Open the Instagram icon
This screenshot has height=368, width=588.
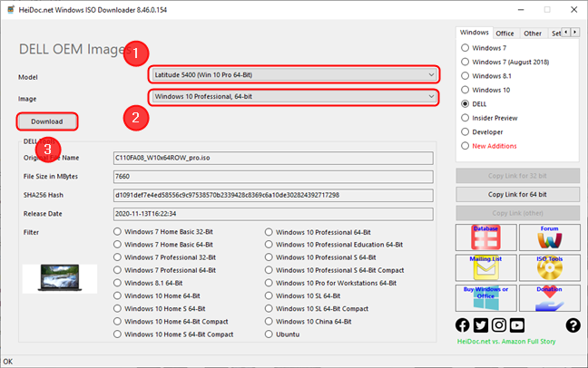[499, 325]
